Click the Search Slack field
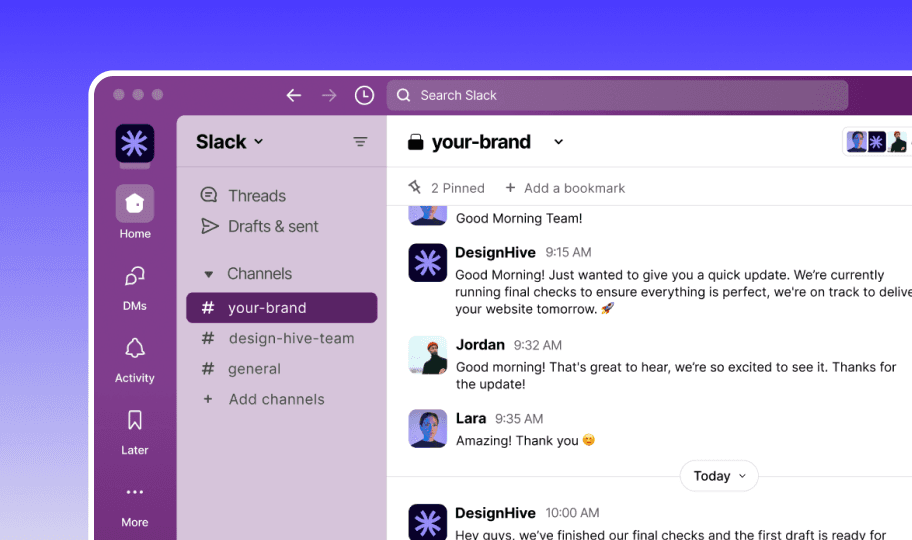The image size is (912, 540). point(617,95)
